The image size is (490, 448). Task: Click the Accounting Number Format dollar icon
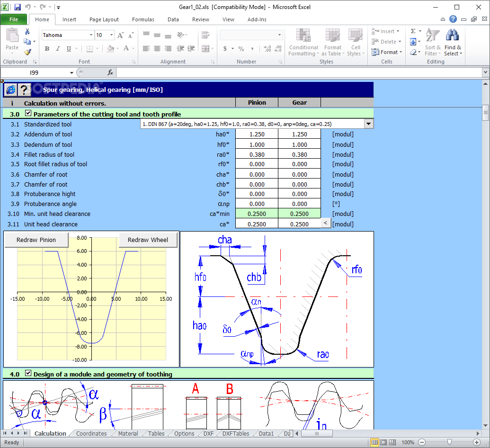coord(225,48)
